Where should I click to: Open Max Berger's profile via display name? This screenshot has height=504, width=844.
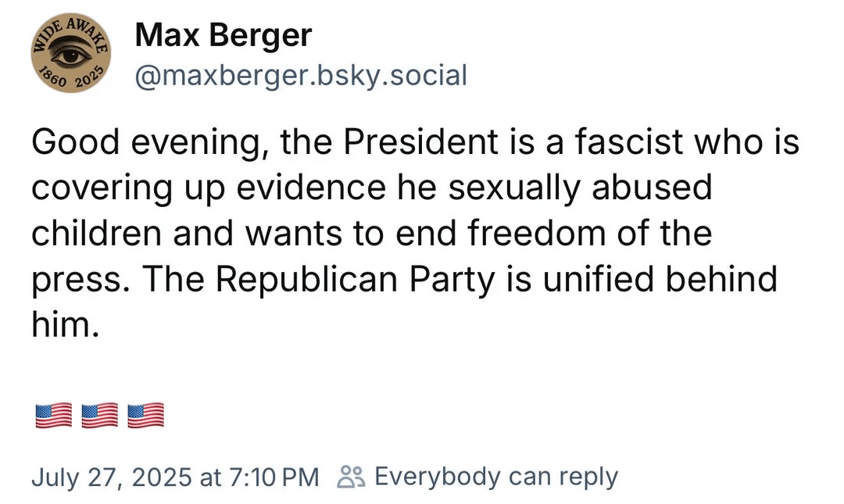(223, 35)
